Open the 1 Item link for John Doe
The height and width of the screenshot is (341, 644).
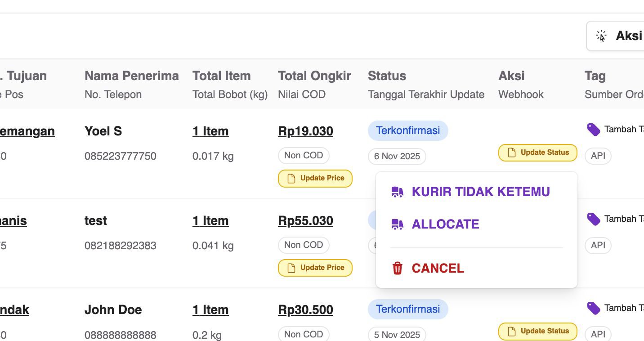tap(210, 310)
